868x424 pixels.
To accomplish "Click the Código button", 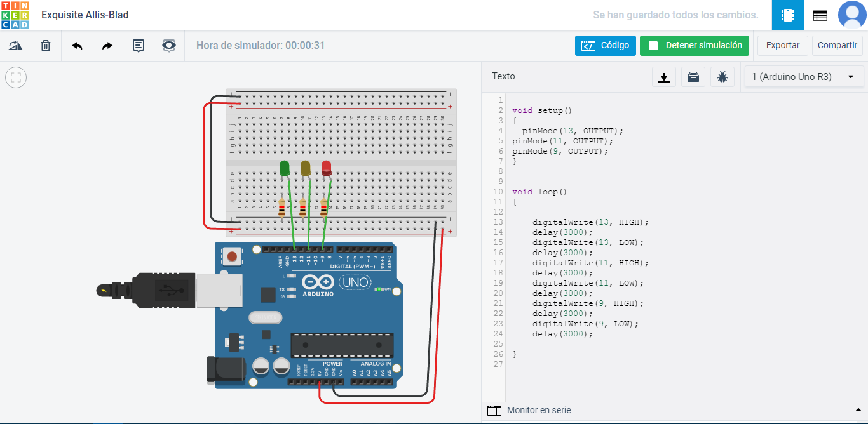I will [x=606, y=46].
